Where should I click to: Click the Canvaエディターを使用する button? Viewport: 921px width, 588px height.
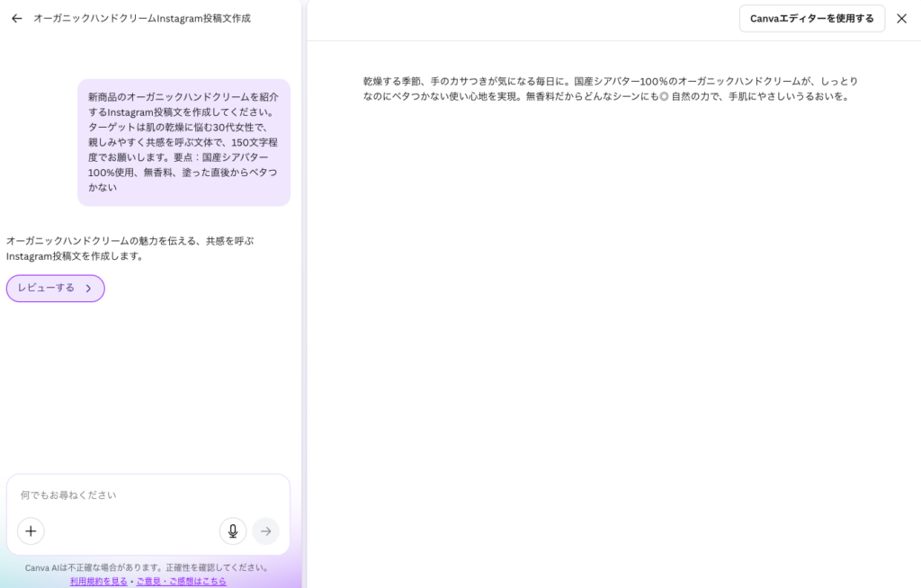click(811, 18)
